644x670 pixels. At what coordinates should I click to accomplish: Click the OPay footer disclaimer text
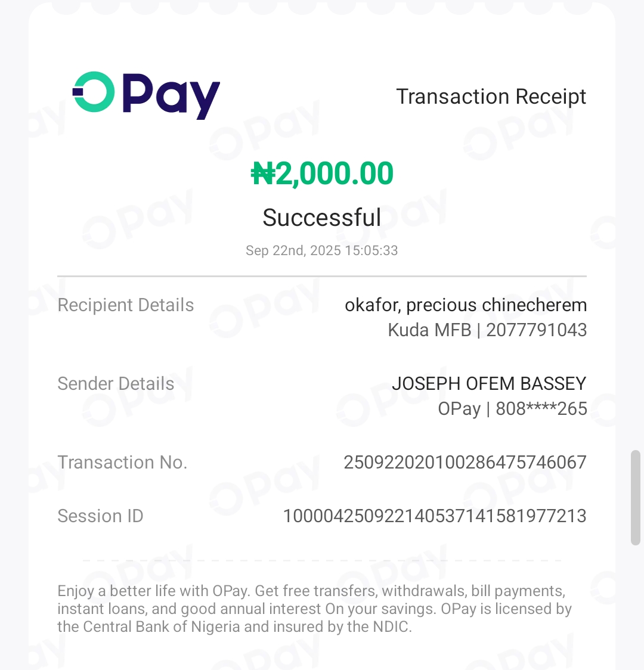[x=314, y=609]
